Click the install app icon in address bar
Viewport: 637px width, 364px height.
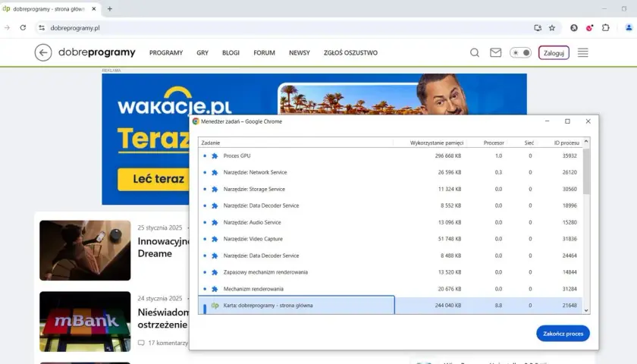538,27
